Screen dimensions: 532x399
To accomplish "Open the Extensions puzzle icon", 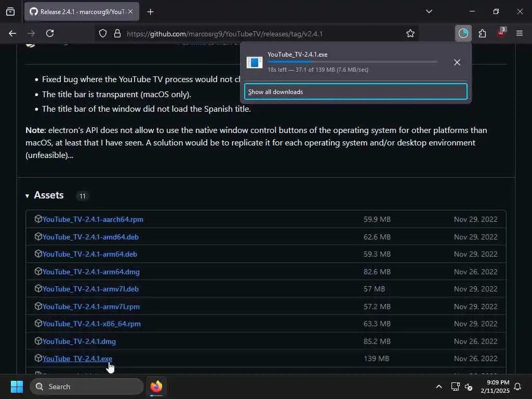I will (x=482, y=34).
